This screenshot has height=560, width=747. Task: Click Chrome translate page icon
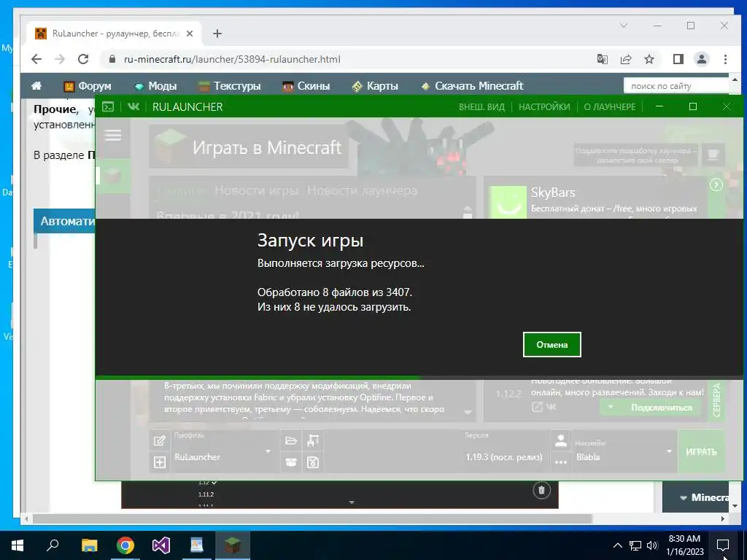pos(602,59)
